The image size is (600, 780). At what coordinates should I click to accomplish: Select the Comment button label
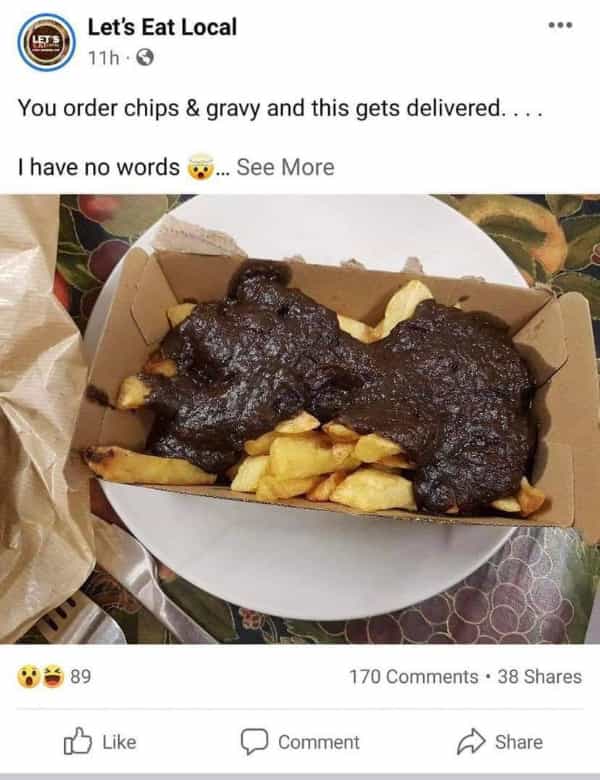[x=319, y=742]
